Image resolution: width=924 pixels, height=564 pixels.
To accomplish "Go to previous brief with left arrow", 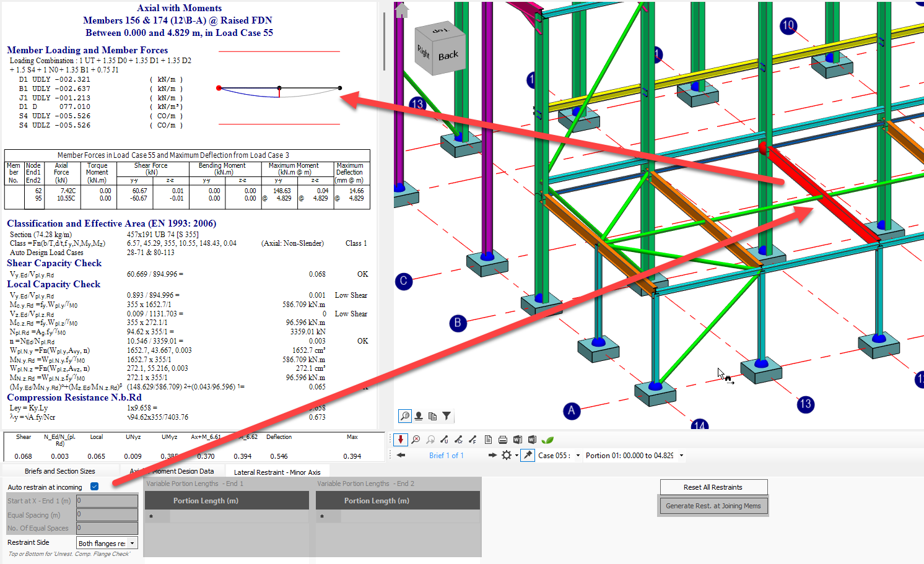I will pyautogui.click(x=401, y=455).
